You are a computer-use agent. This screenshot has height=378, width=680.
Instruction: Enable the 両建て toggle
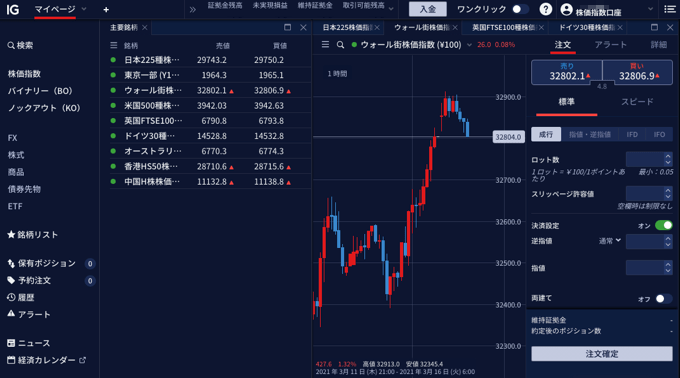[664, 299]
